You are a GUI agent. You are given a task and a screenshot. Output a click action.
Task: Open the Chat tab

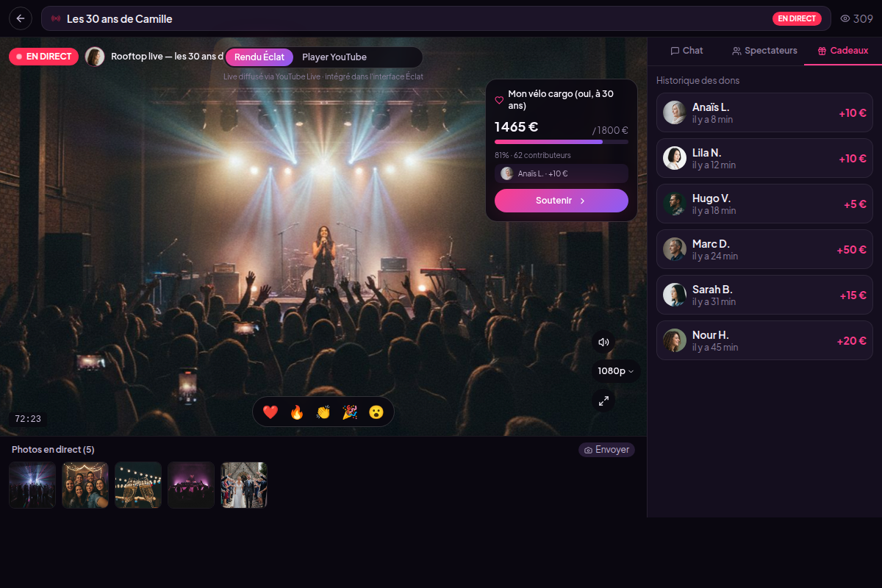click(x=687, y=51)
